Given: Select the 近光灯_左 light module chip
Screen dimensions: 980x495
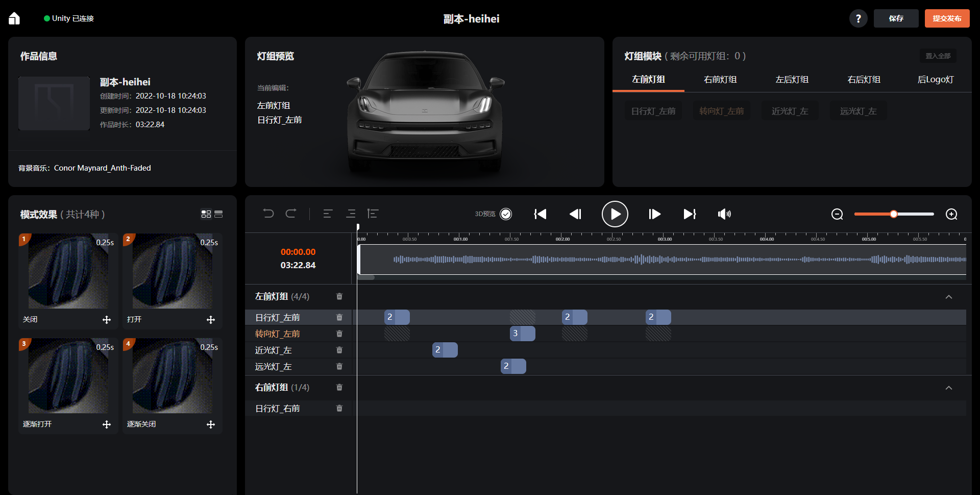Looking at the screenshot, I should 790,111.
